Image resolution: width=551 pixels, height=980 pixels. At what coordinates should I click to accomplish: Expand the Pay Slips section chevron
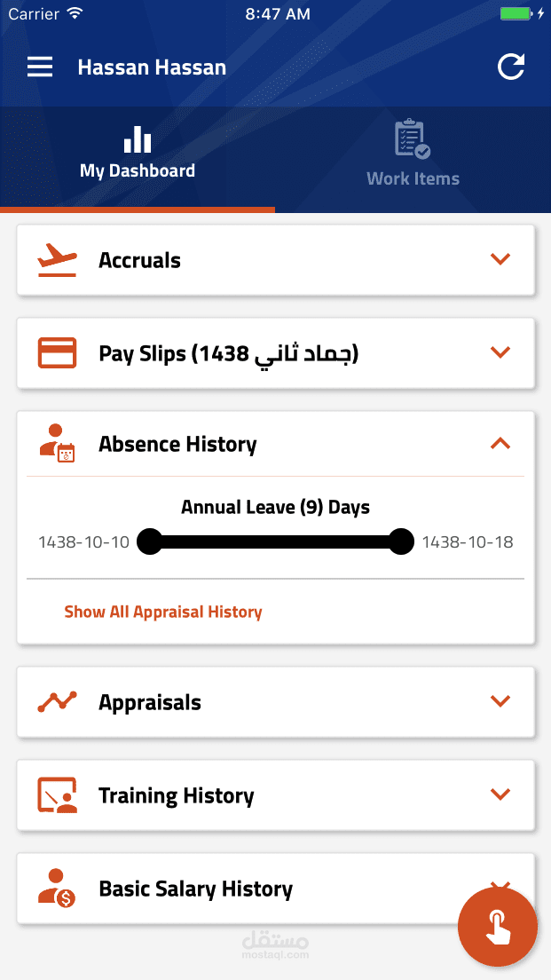[x=500, y=352]
